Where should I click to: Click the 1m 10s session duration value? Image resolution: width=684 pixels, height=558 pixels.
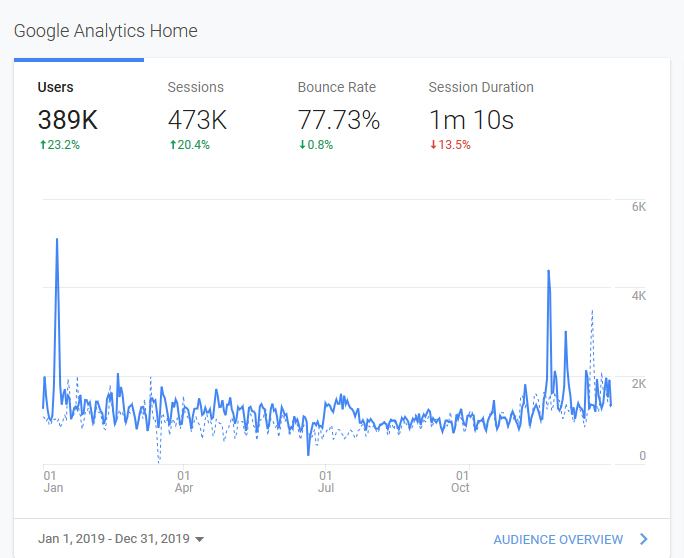pyautogui.click(x=471, y=121)
